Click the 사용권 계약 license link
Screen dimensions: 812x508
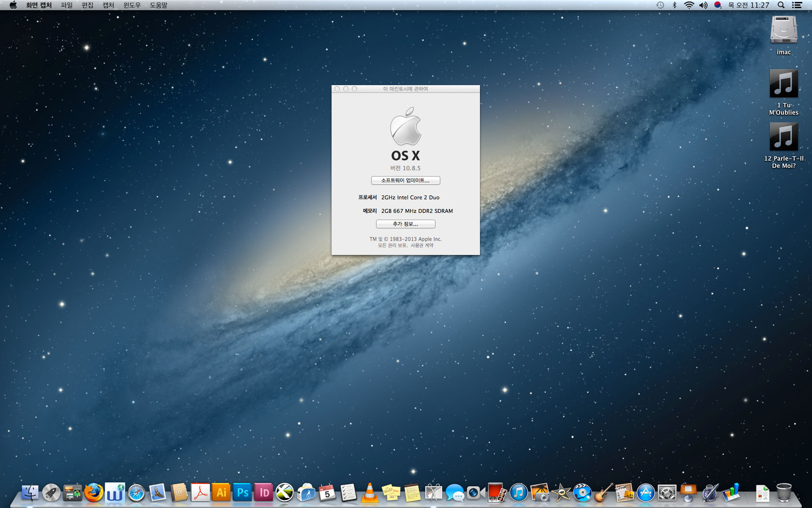[x=422, y=245]
